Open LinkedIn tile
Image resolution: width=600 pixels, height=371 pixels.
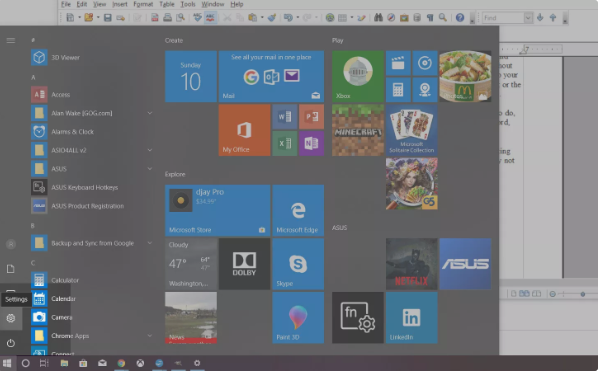point(412,318)
